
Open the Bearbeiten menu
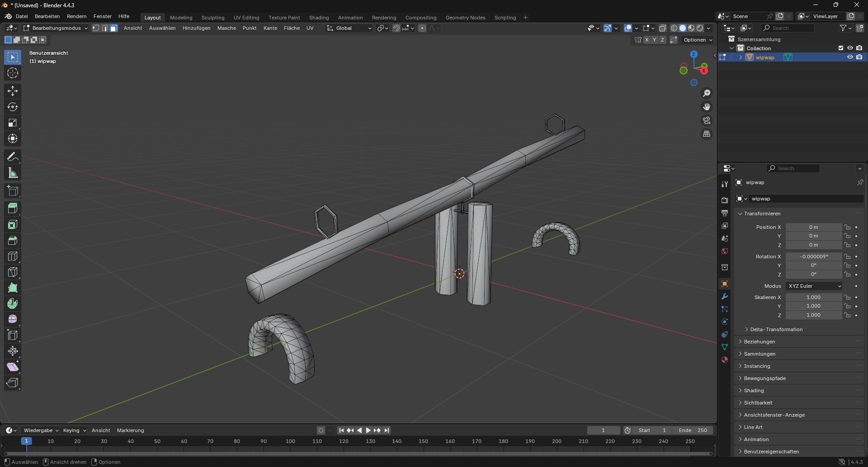click(x=47, y=17)
